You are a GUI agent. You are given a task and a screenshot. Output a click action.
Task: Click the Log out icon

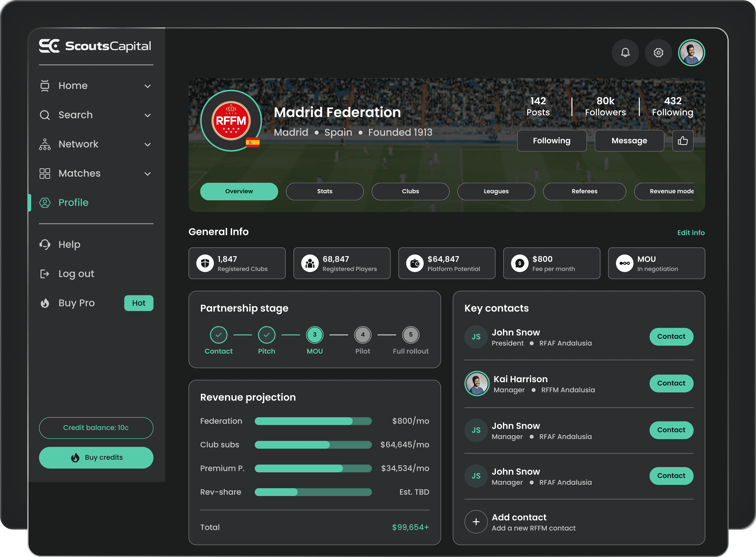coord(45,274)
